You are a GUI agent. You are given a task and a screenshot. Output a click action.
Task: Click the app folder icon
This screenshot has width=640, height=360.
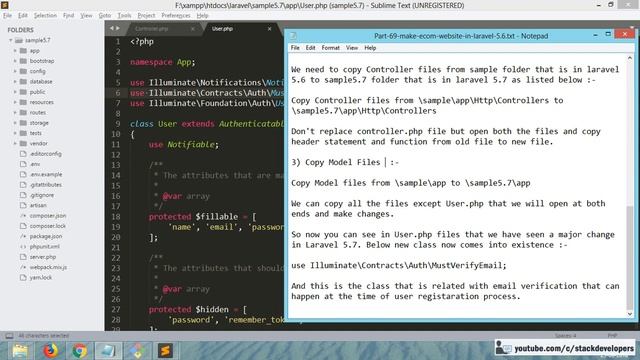23,51
